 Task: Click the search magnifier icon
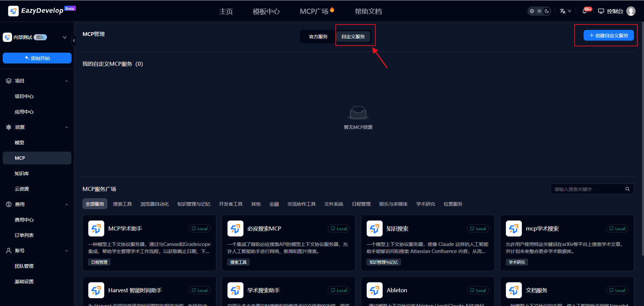tap(627, 189)
